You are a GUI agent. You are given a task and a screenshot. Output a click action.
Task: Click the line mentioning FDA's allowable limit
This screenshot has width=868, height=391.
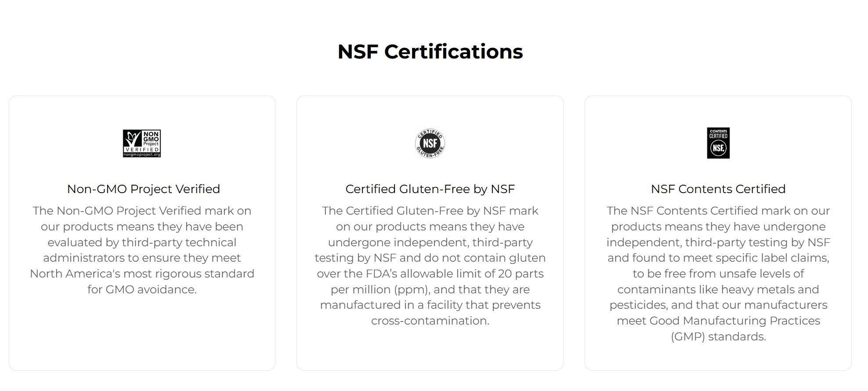(430, 274)
